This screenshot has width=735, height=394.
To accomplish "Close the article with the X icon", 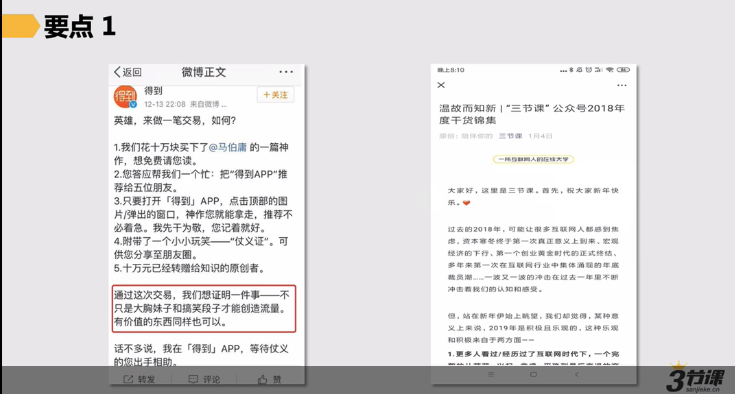I will pyautogui.click(x=441, y=85).
